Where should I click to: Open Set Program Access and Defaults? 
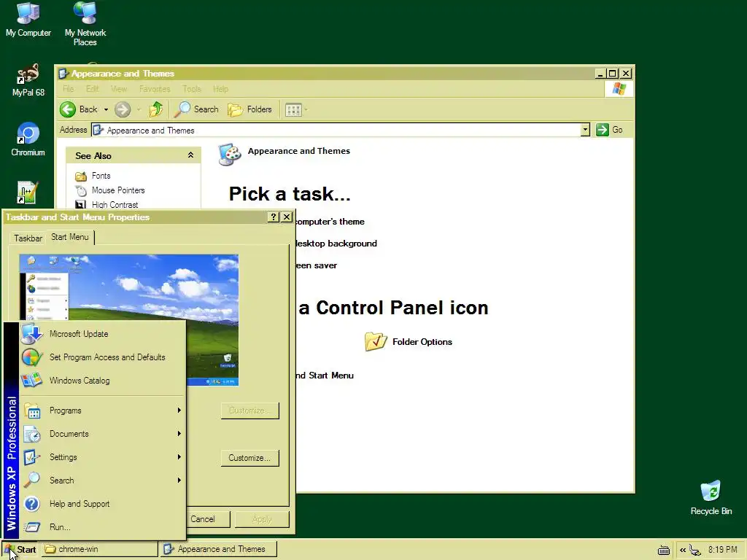102,357
